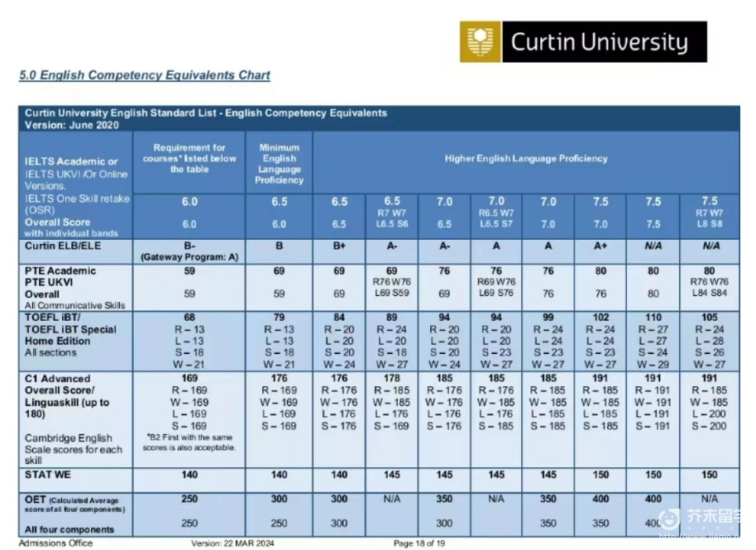Click the 'A+' grade cell

(600, 246)
